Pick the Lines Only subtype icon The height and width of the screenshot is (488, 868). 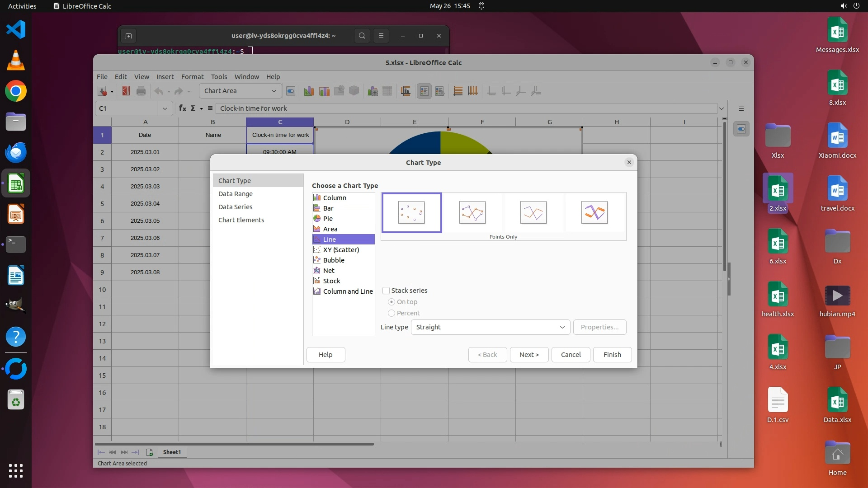tap(533, 212)
